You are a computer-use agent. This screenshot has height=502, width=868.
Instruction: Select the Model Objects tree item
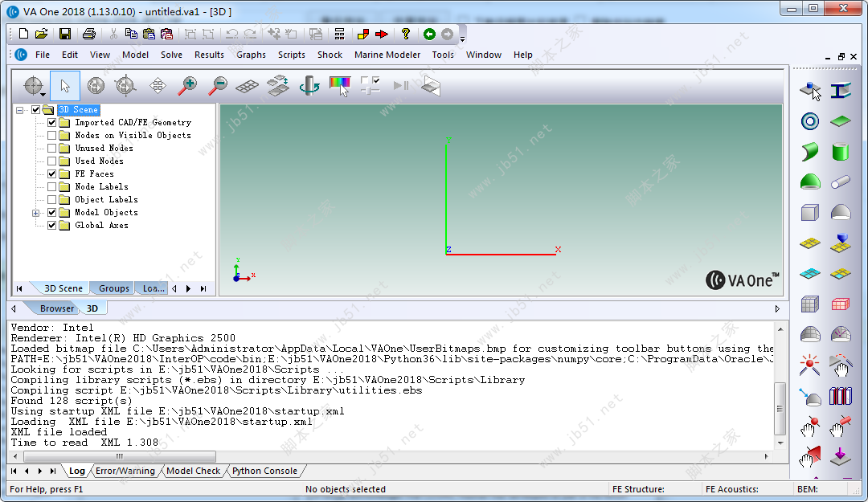[106, 213]
